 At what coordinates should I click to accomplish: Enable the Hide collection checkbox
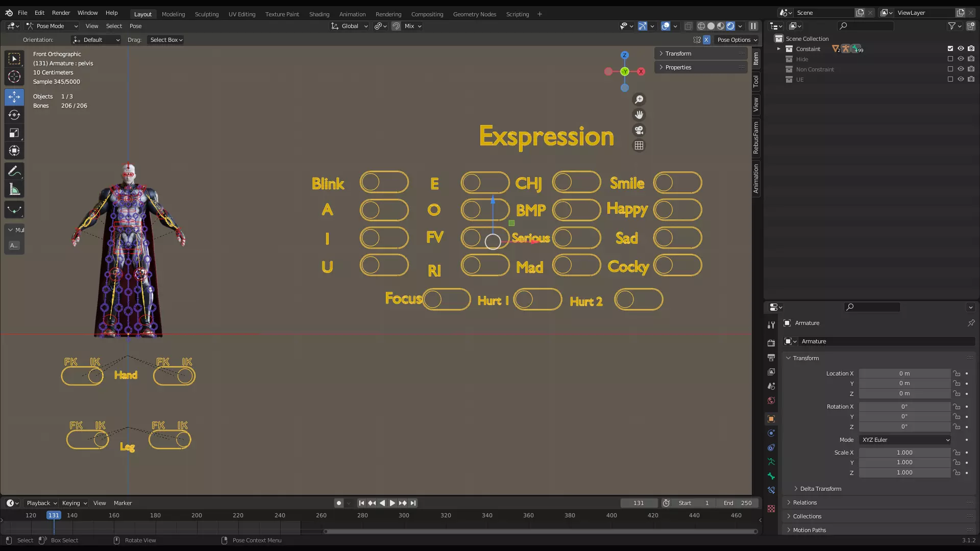coord(950,59)
